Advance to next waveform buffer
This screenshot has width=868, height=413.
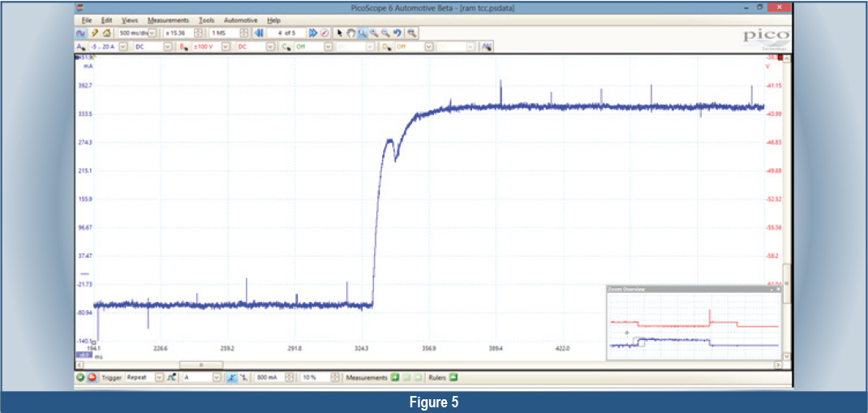[x=312, y=33]
